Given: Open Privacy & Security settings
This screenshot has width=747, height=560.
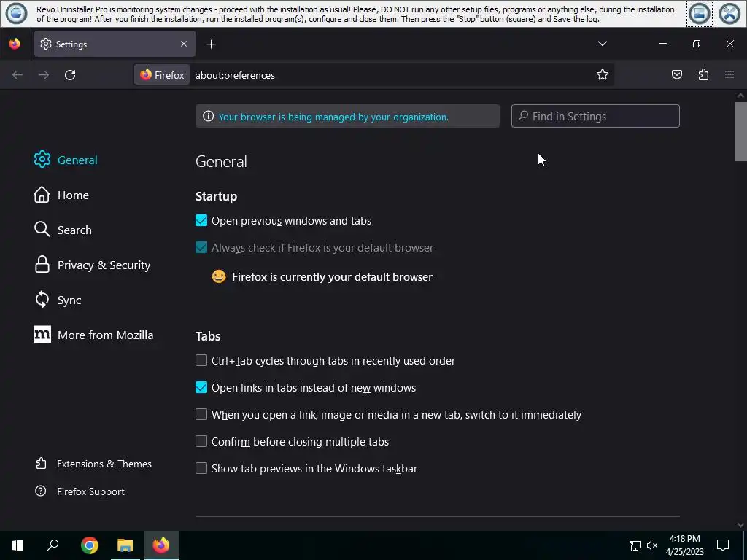Looking at the screenshot, I should (92, 265).
